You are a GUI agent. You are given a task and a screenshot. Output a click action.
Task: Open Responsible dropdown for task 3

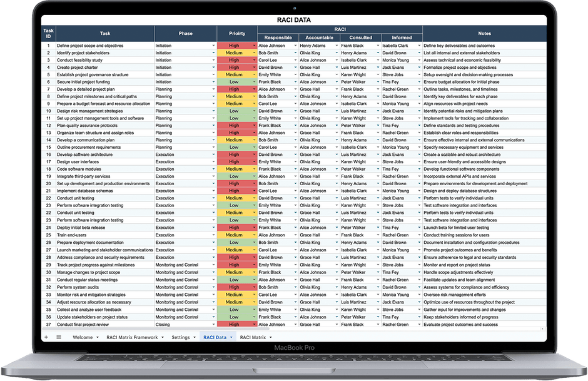click(295, 61)
